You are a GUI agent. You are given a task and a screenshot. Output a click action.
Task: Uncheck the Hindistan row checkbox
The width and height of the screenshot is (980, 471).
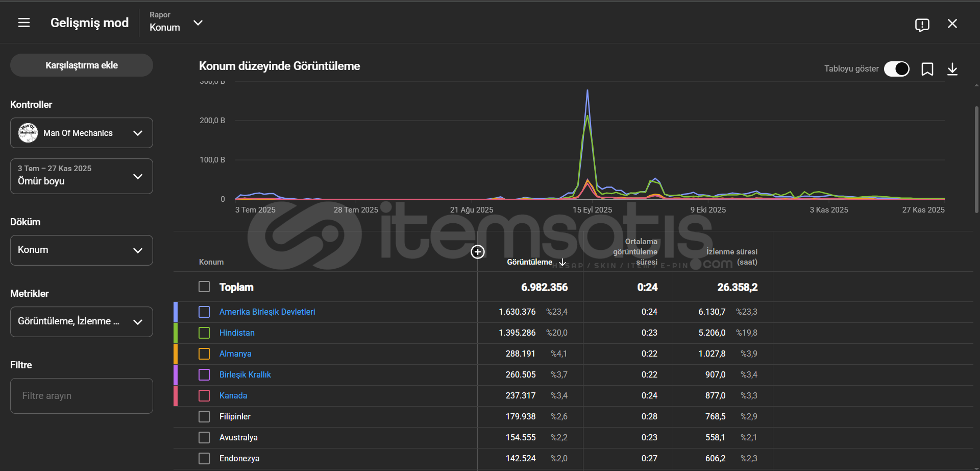[204, 333]
